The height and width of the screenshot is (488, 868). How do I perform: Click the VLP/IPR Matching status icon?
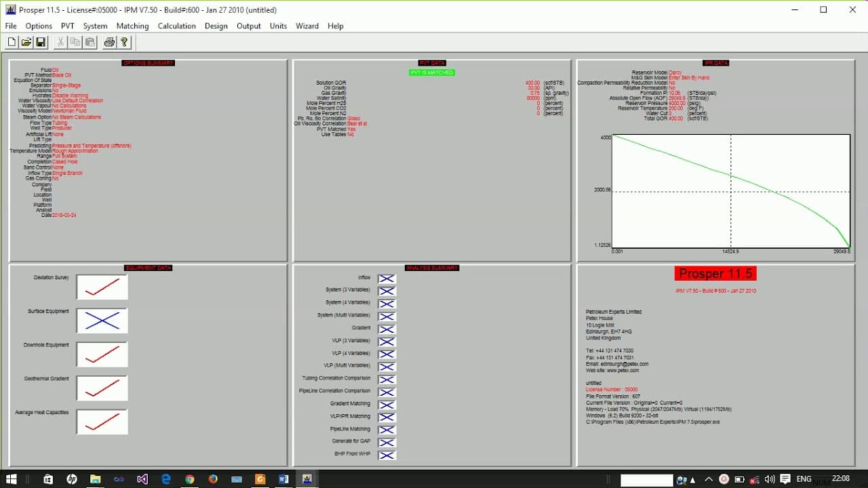point(387,417)
